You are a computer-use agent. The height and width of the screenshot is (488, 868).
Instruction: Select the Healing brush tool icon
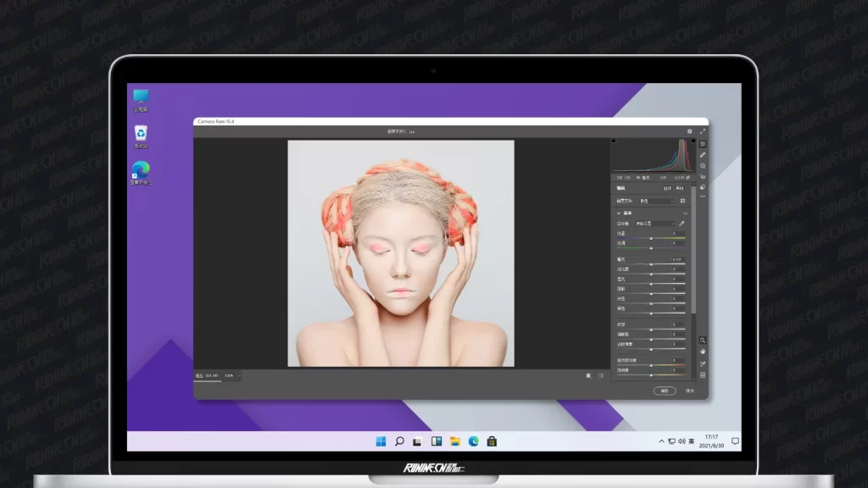tap(703, 155)
